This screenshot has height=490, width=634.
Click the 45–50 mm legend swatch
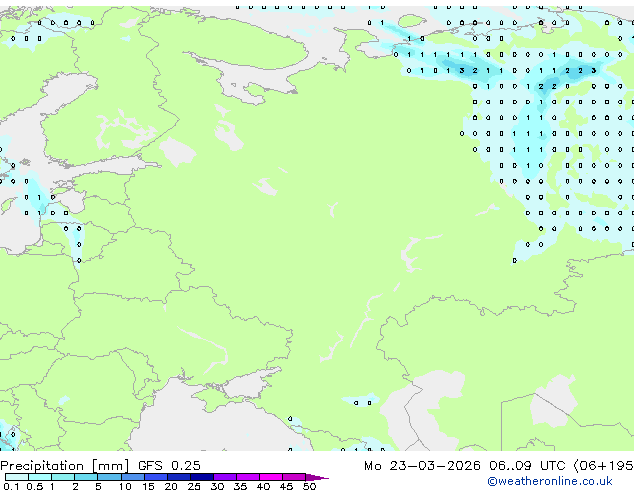click(294, 477)
